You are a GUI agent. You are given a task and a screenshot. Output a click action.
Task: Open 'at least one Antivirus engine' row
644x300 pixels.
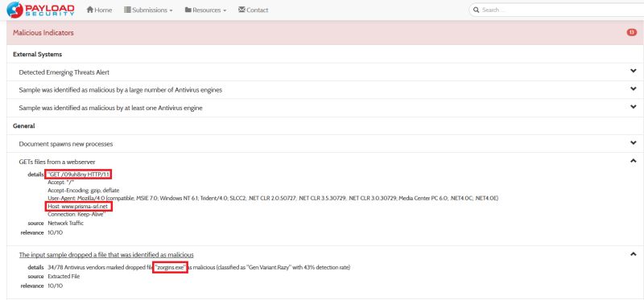pyautogui.click(x=325, y=108)
